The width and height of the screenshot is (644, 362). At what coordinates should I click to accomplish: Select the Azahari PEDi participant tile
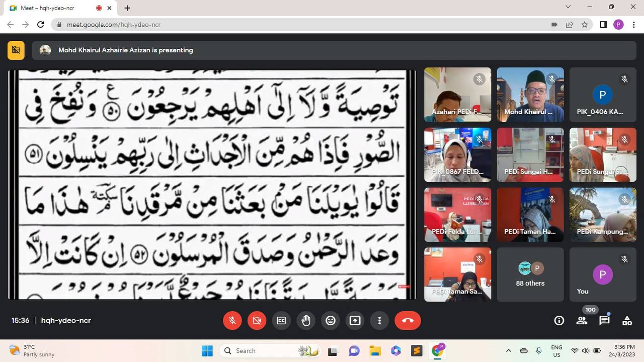(x=458, y=95)
